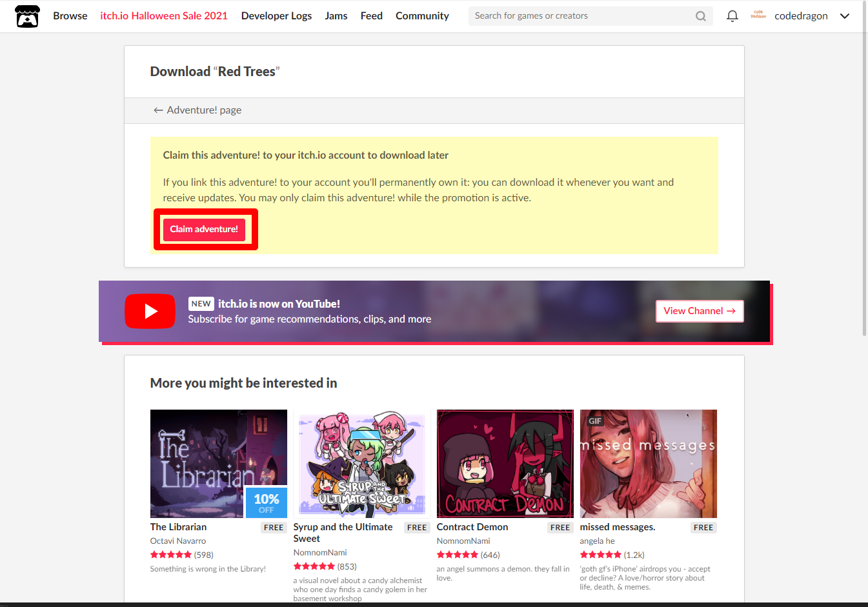Open author NomnomNami under Contract Demon

point(463,541)
